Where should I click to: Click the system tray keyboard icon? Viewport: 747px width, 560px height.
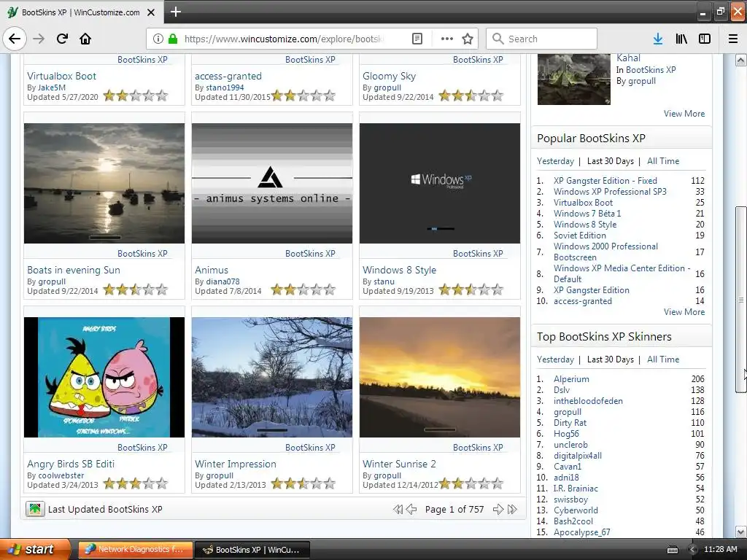tap(672, 550)
